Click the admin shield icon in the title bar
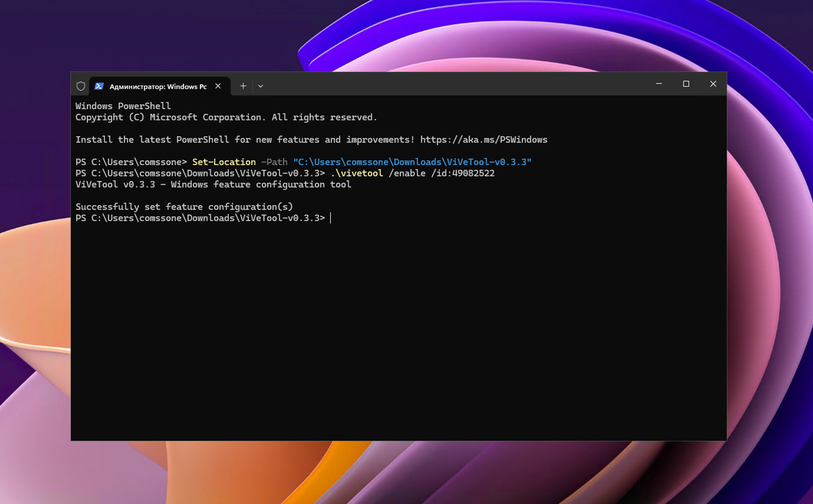The image size is (813, 504). pyautogui.click(x=81, y=86)
